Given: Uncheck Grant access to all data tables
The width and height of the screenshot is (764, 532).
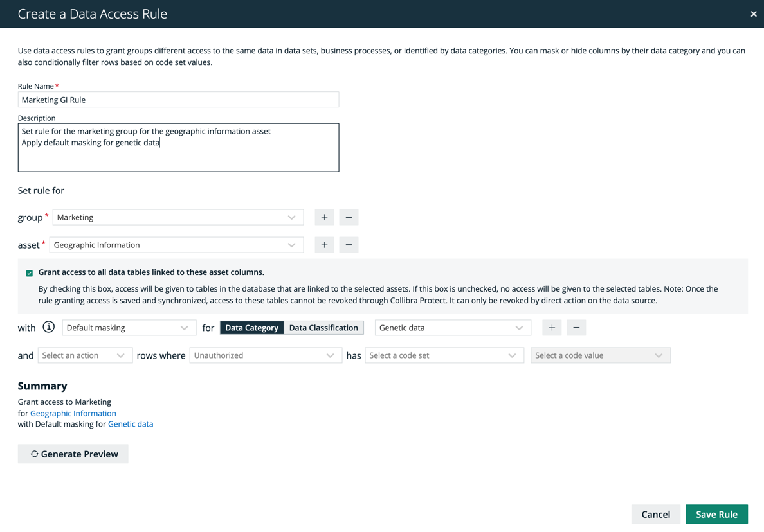Looking at the screenshot, I should coord(30,273).
